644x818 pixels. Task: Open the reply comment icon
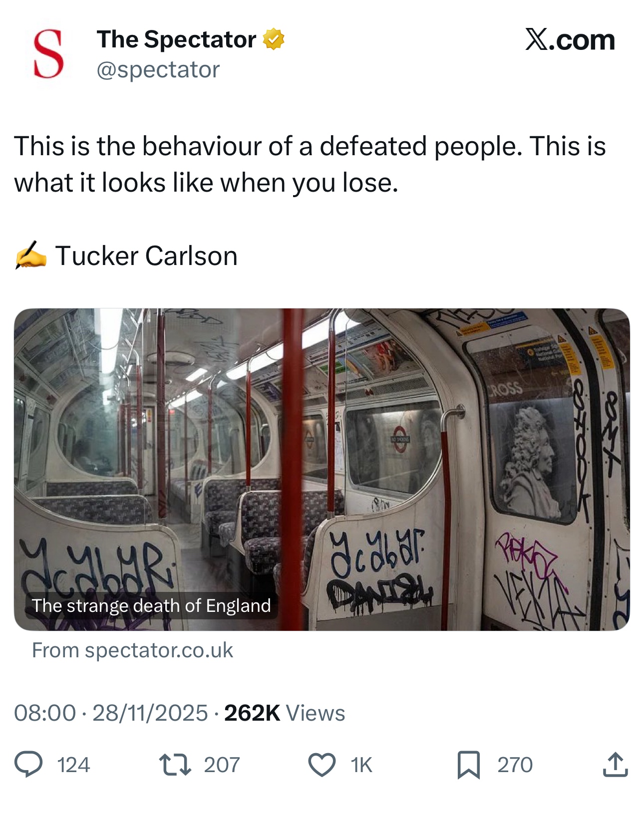(x=28, y=765)
